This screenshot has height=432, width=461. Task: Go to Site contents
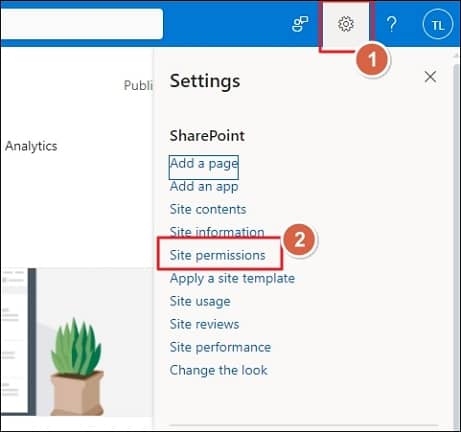(208, 209)
